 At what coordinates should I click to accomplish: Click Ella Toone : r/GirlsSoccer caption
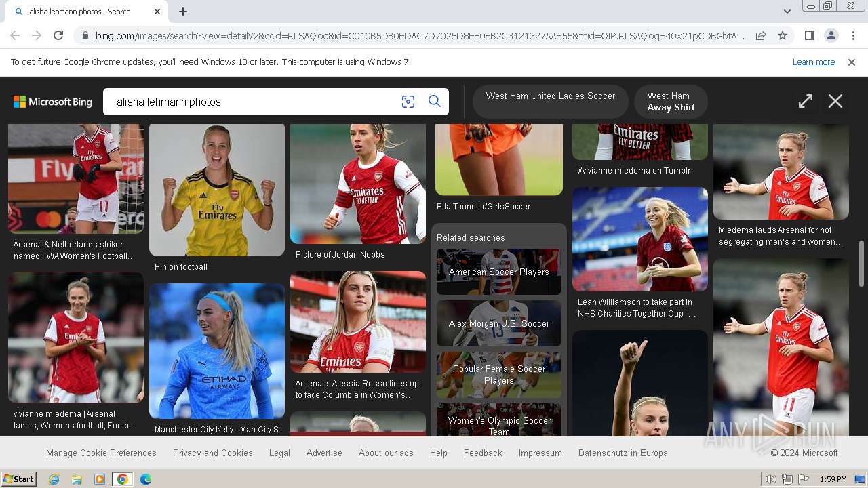point(484,207)
